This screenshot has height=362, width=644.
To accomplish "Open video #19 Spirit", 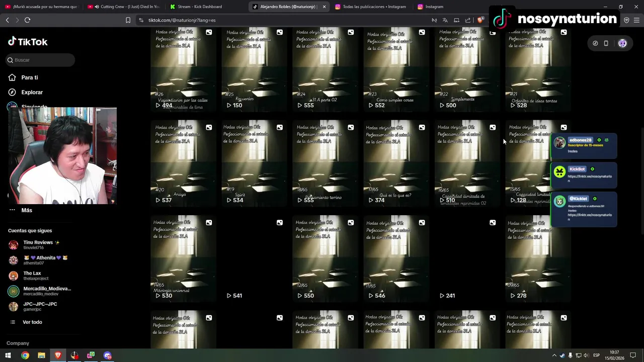I will (x=254, y=163).
